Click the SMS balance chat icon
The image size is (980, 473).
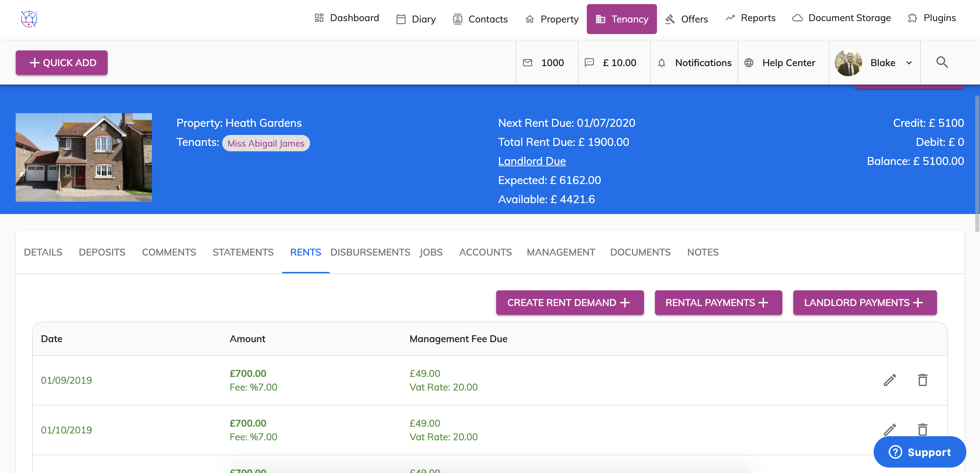pos(589,63)
